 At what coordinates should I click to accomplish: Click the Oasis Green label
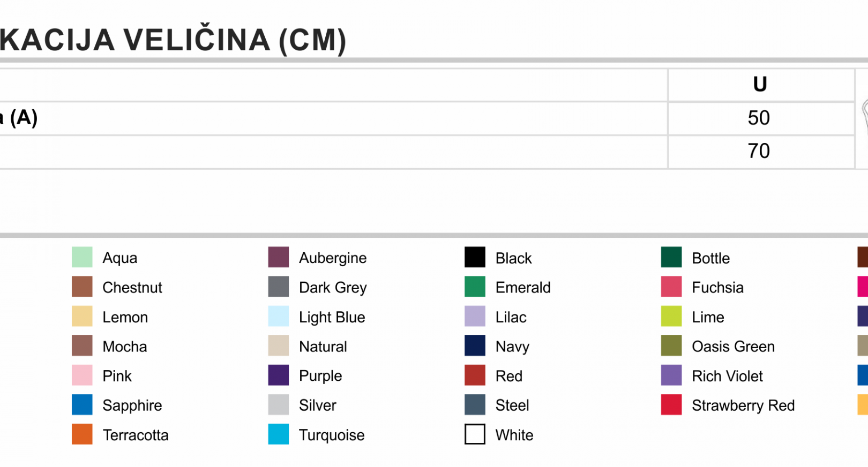[733, 347]
